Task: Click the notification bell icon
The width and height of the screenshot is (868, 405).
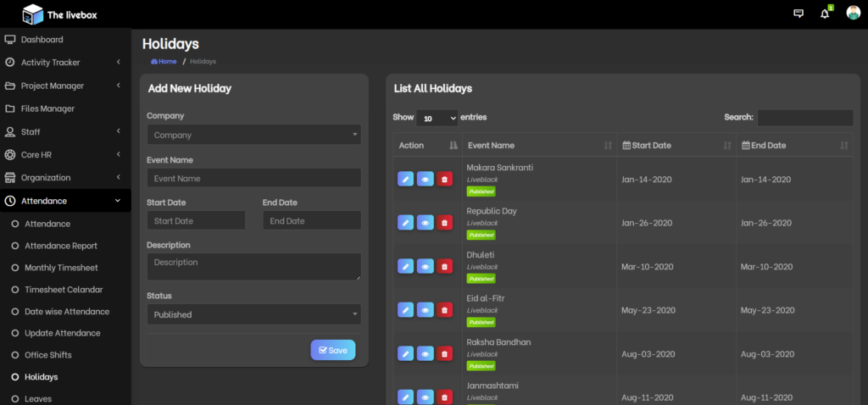Action: [x=825, y=14]
